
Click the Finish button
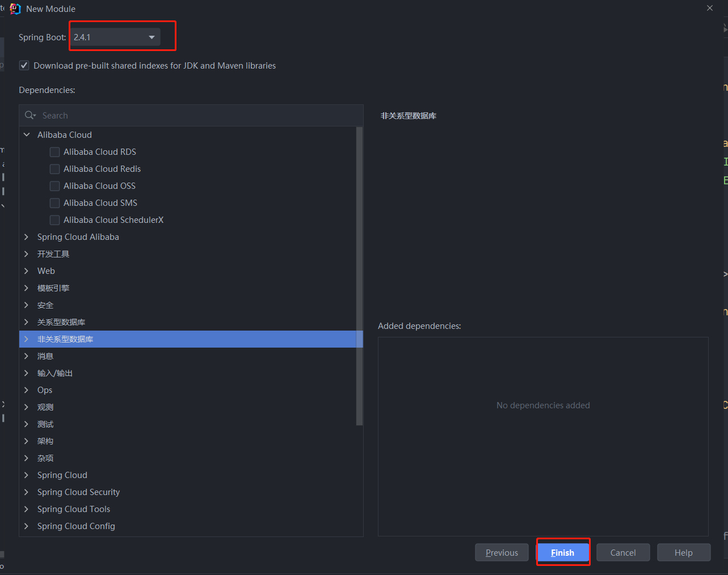(x=562, y=552)
